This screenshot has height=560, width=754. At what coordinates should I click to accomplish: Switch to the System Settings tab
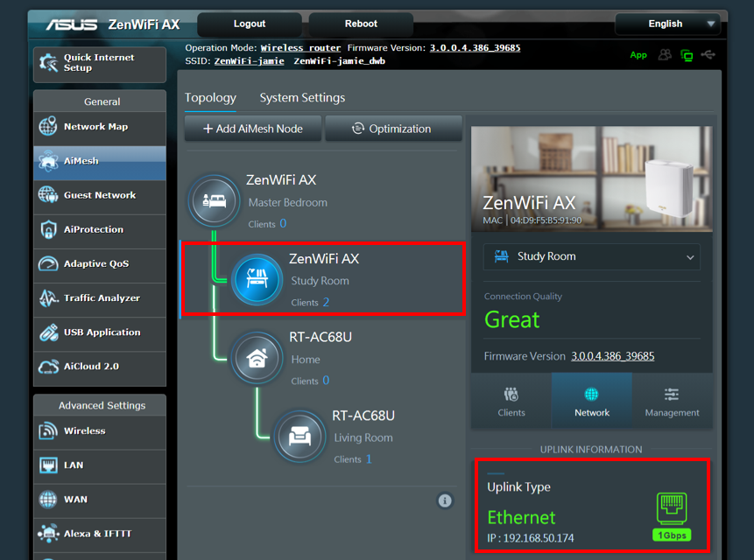[302, 98]
